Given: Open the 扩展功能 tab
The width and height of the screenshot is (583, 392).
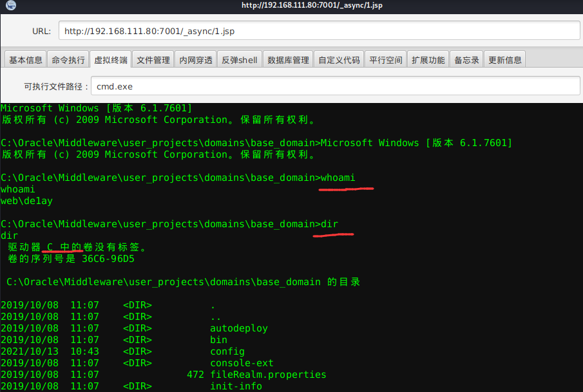Looking at the screenshot, I should pyautogui.click(x=428, y=60).
